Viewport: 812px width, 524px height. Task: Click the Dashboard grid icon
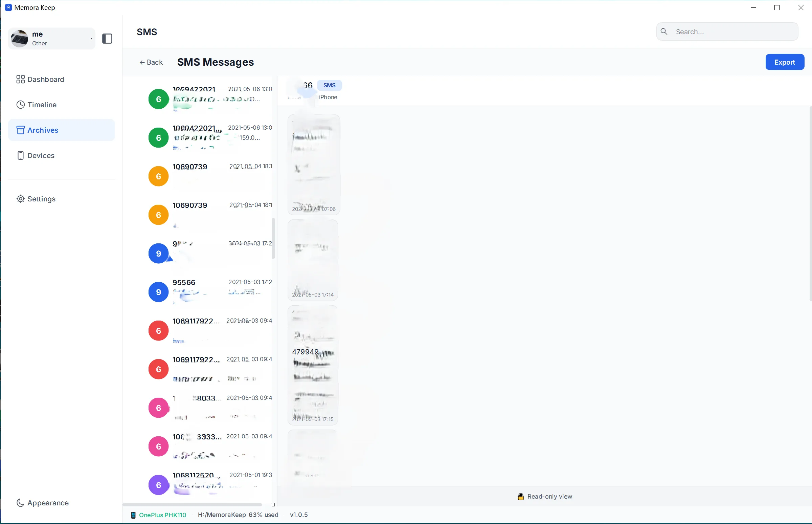coord(20,79)
